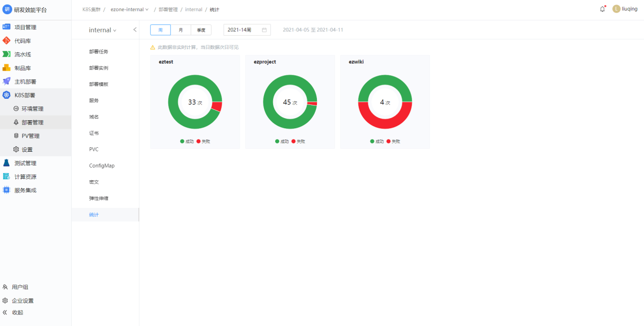Viewport: 644px width, 326px height.
Task: Open the internal namespace dropdown
Action: tap(102, 30)
